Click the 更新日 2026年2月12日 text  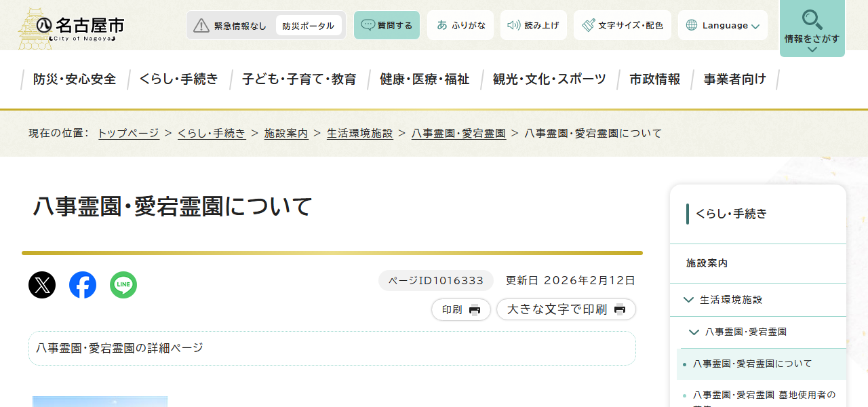tap(571, 281)
